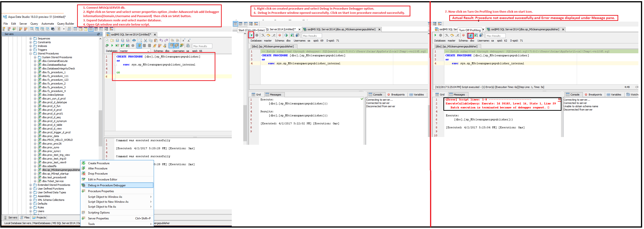
Task: Switch to Grid tab in right screenshot
Action: (440, 95)
